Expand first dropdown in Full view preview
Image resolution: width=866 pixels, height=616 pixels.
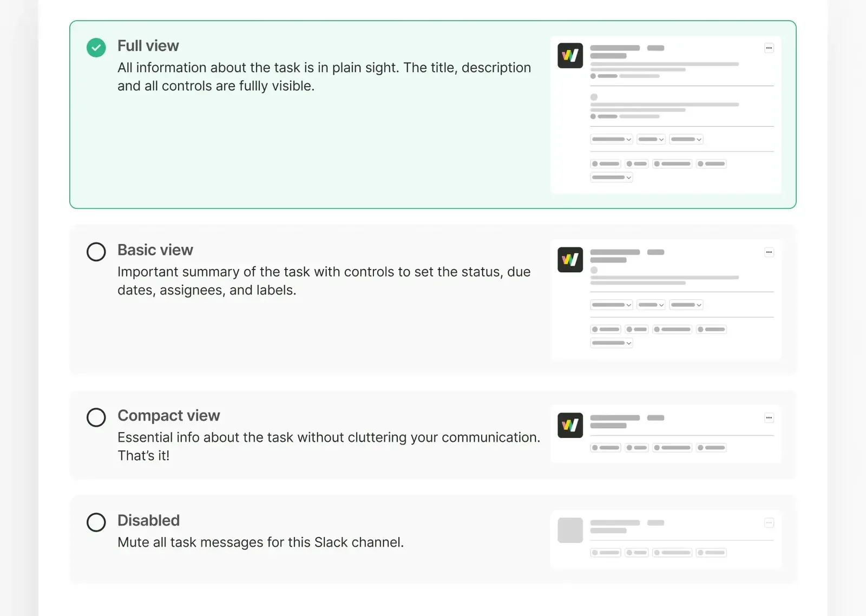click(611, 140)
